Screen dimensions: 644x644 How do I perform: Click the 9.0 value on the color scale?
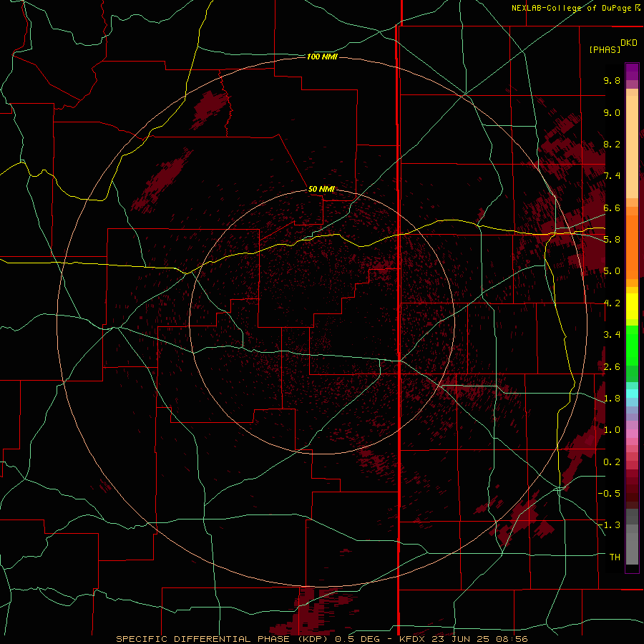coord(612,112)
